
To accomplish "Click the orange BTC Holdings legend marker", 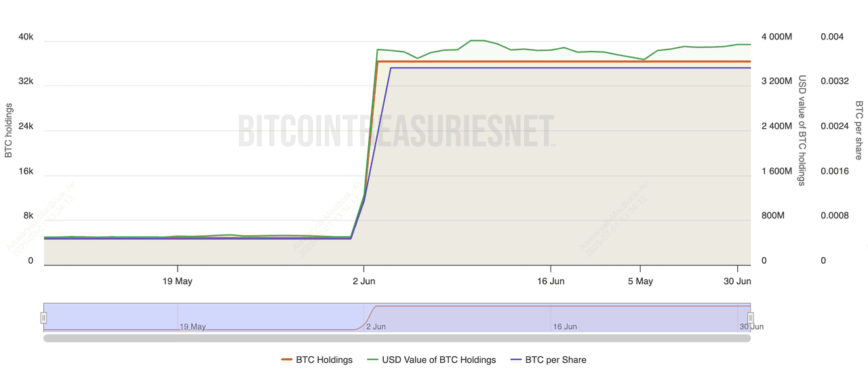I will pos(286,360).
